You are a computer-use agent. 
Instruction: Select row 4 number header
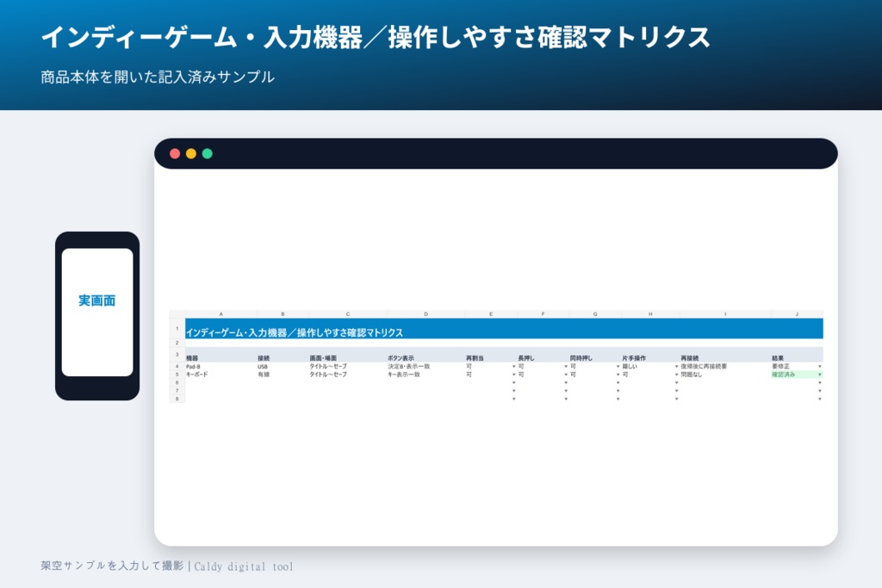click(177, 367)
